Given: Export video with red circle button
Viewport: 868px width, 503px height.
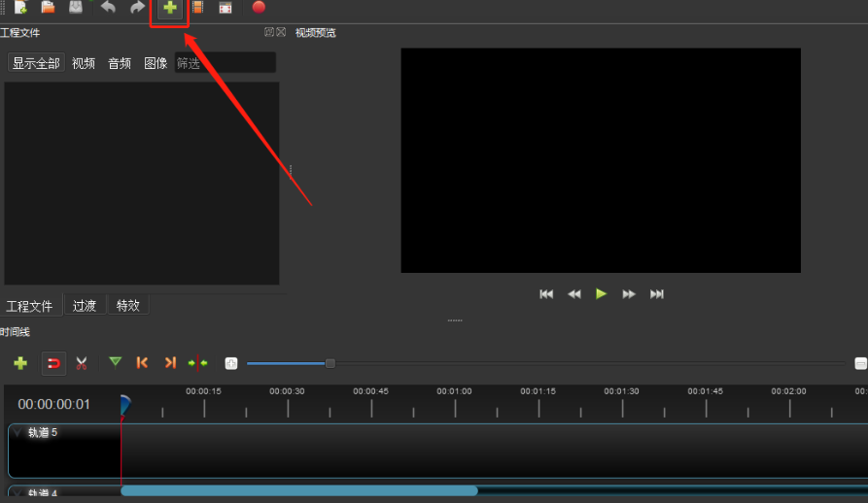Looking at the screenshot, I should (259, 7).
